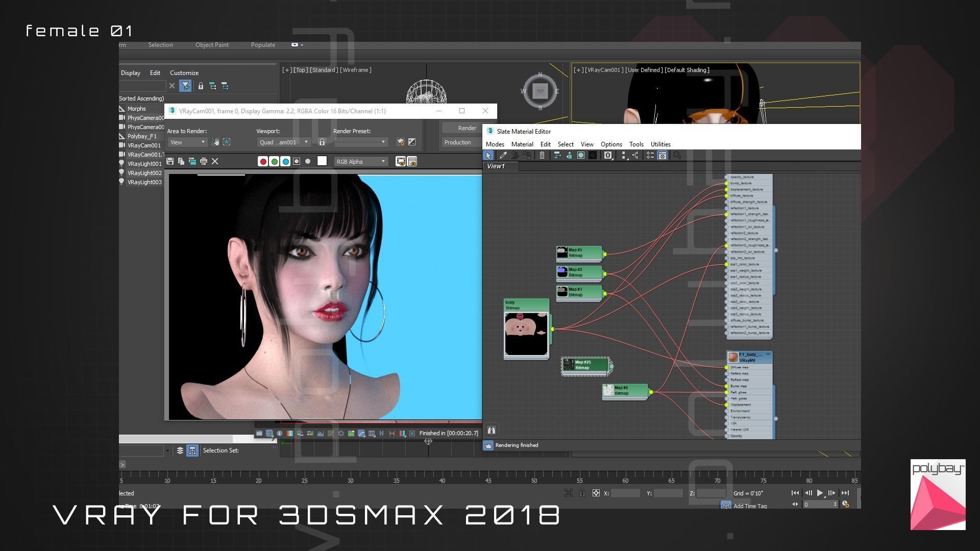Open Utilities menu in Slate editor

(660, 144)
